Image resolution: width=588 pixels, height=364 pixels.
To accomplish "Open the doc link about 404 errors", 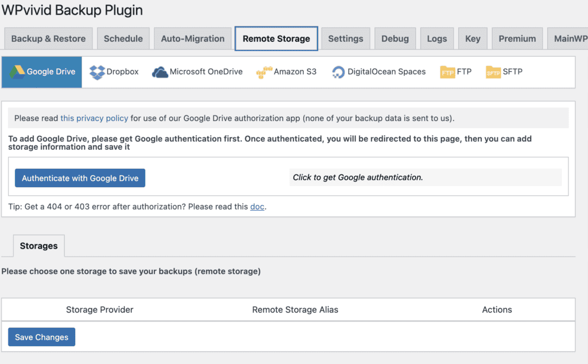I will point(257,207).
